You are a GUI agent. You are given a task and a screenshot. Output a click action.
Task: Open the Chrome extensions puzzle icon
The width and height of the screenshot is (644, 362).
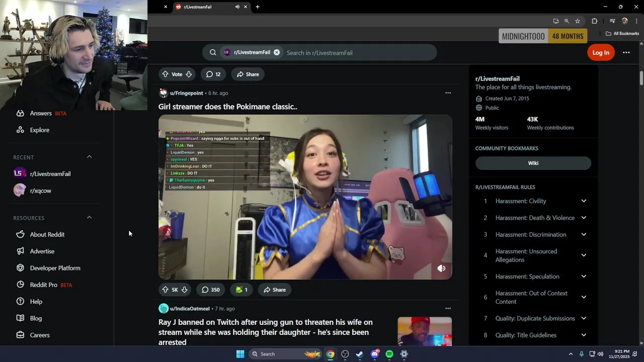coord(594,21)
